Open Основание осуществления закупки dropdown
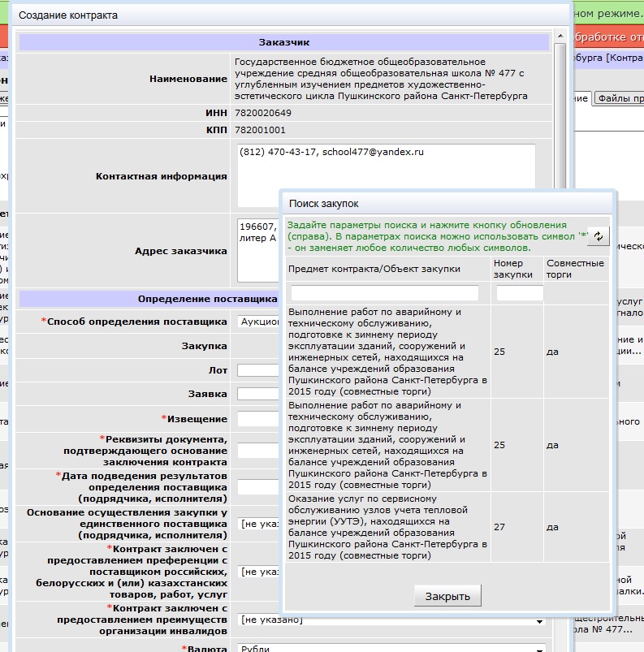 [259, 524]
